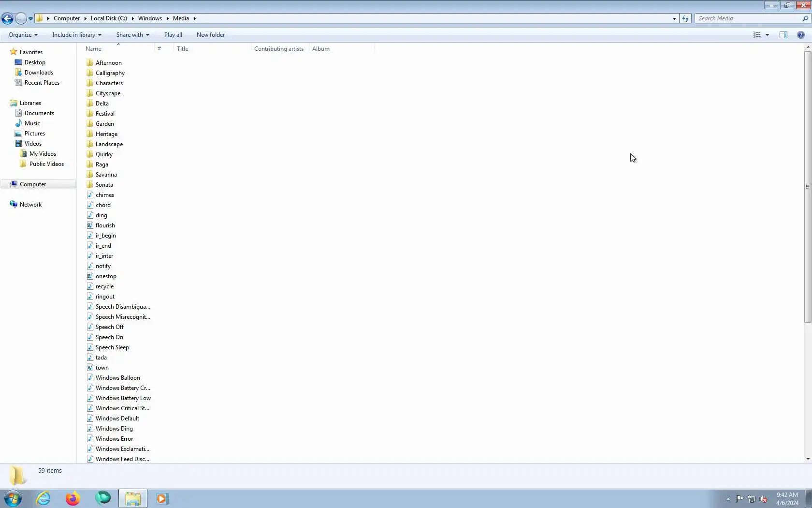
Task: Click the vertical scrollbar down arrow
Action: coord(808,459)
